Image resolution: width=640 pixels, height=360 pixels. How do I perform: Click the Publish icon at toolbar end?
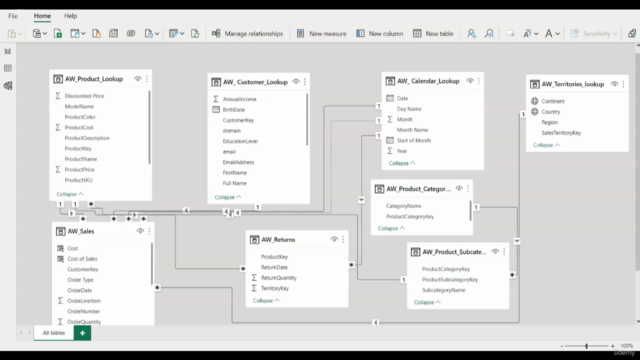point(632,33)
